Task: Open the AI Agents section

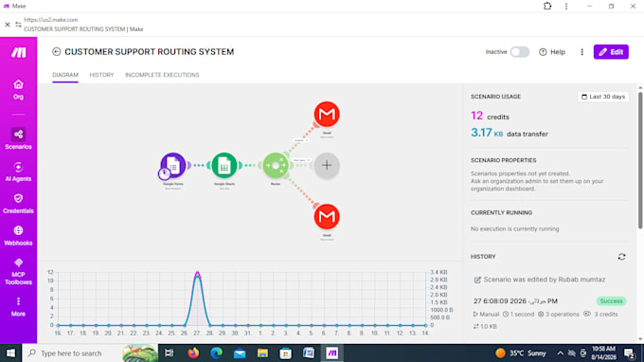Action: tap(18, 172)
